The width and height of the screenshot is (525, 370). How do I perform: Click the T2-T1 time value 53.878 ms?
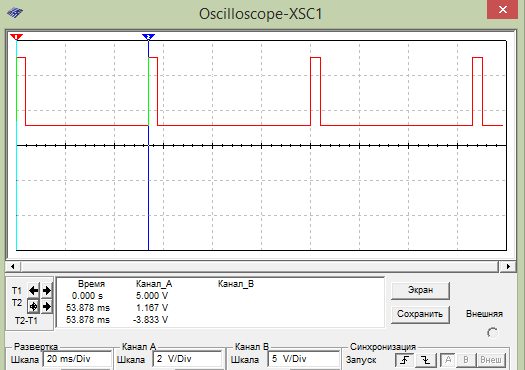(x=88, y=320)
